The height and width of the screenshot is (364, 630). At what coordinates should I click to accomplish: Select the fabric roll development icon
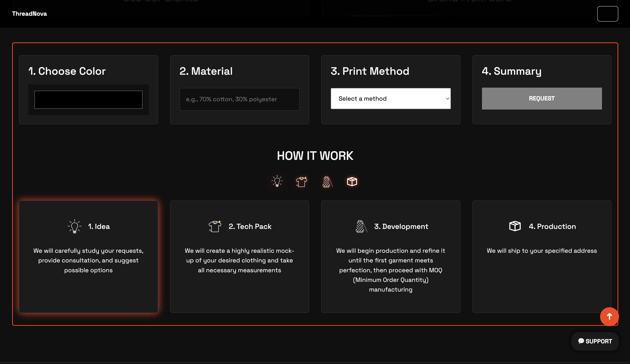coord(327,182)
